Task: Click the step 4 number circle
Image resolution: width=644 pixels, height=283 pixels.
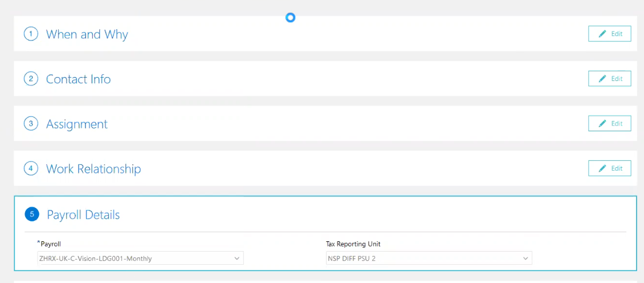Action: point(31,169)
